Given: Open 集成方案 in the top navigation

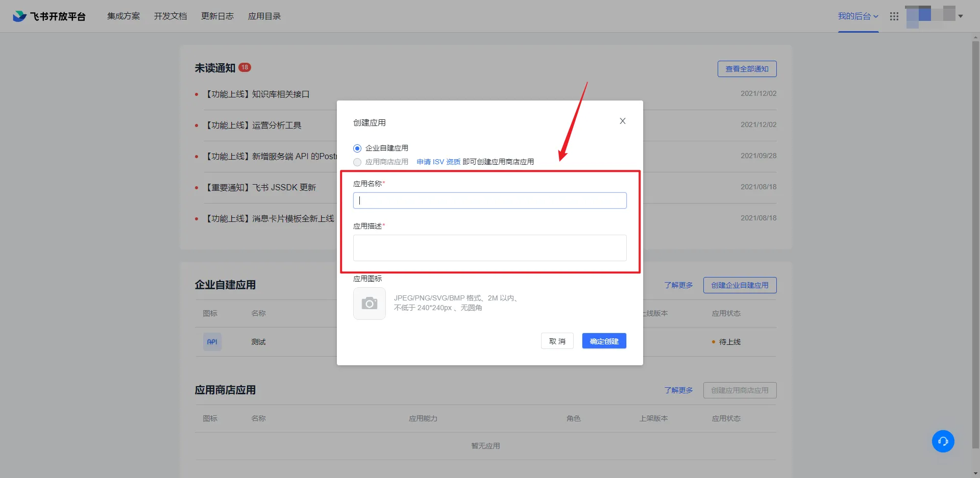Looking at the screenshot, I should [124, 16].
